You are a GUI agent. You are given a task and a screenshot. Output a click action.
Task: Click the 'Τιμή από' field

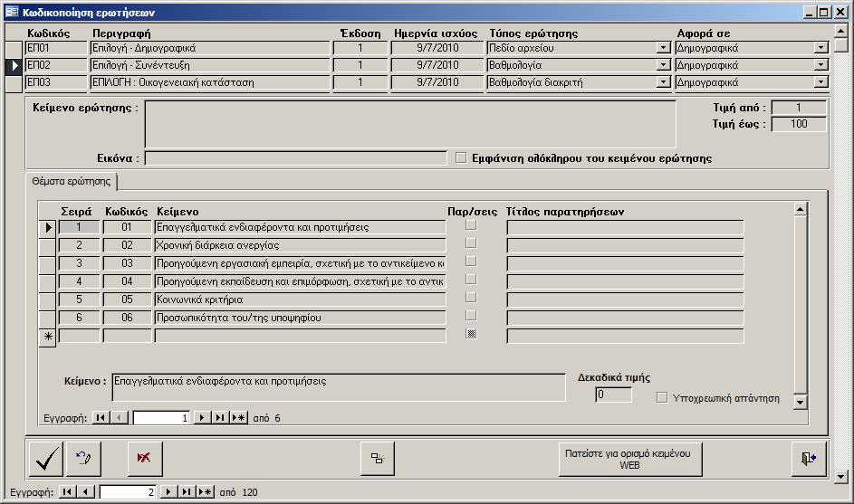point(799,108)
